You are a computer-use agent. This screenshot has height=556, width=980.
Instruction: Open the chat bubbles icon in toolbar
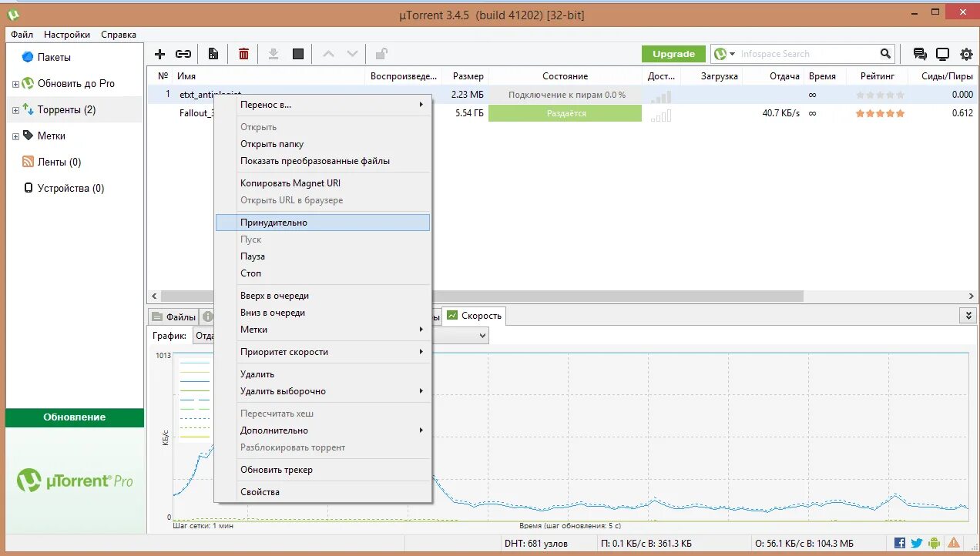(920, 54)
